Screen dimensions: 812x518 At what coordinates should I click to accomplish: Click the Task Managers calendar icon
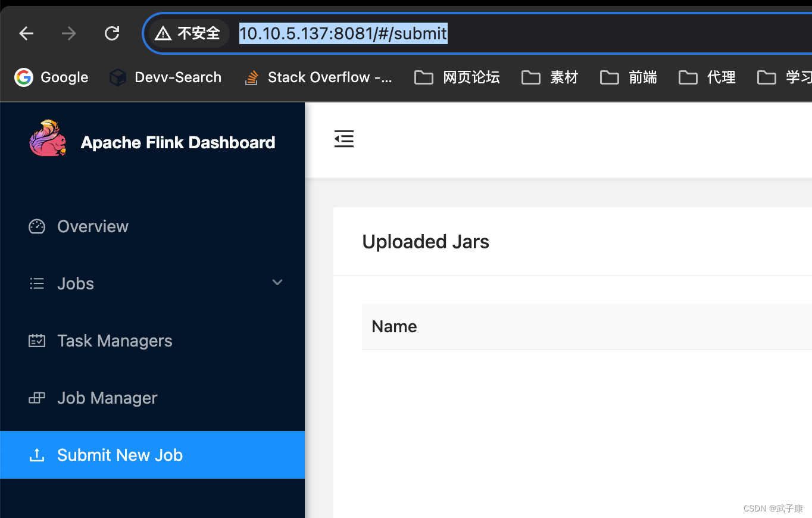click(x=36, y=340)
